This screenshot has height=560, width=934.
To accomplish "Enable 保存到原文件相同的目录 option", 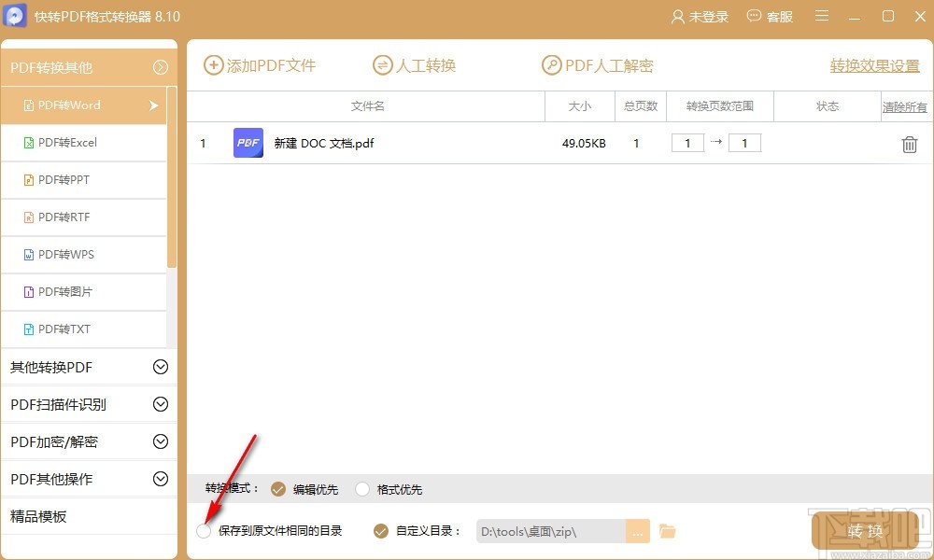I will tap(204, 530).
